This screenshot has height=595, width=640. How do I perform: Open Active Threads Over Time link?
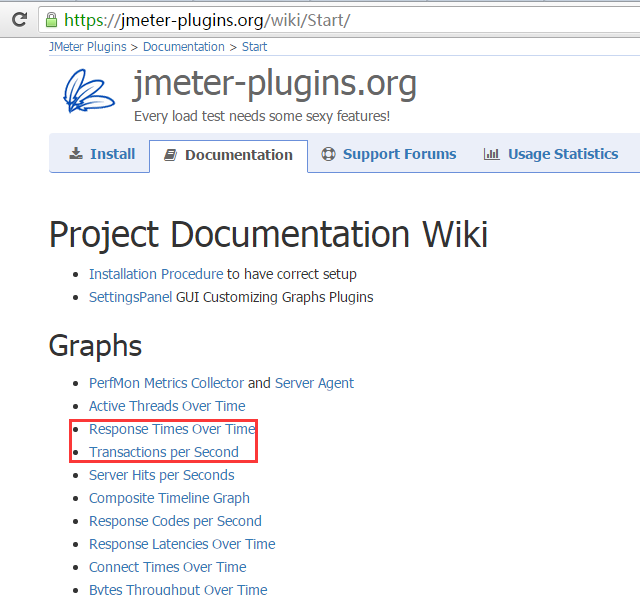[167, 406]
